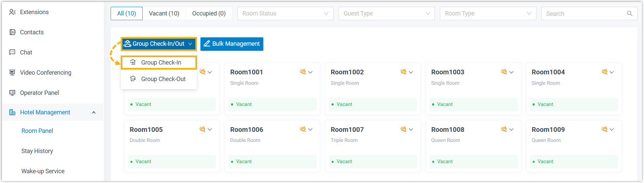Click the Contacts address book icon
This screenshot has height=183, width=644.
coord(12,32)
